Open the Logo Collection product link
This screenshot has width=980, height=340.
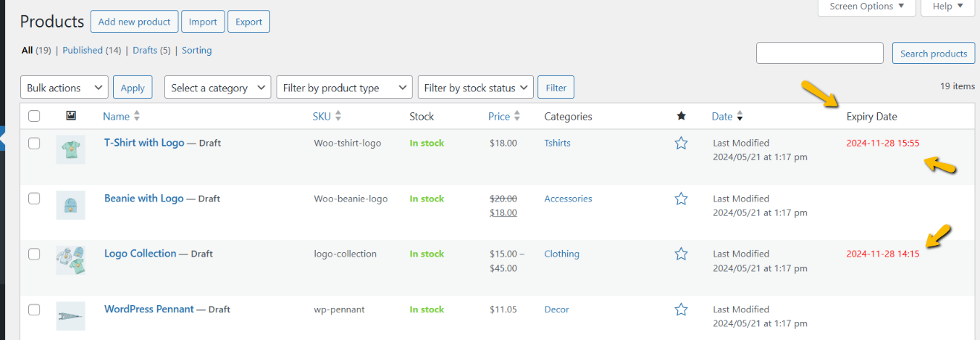coord(141,254)
